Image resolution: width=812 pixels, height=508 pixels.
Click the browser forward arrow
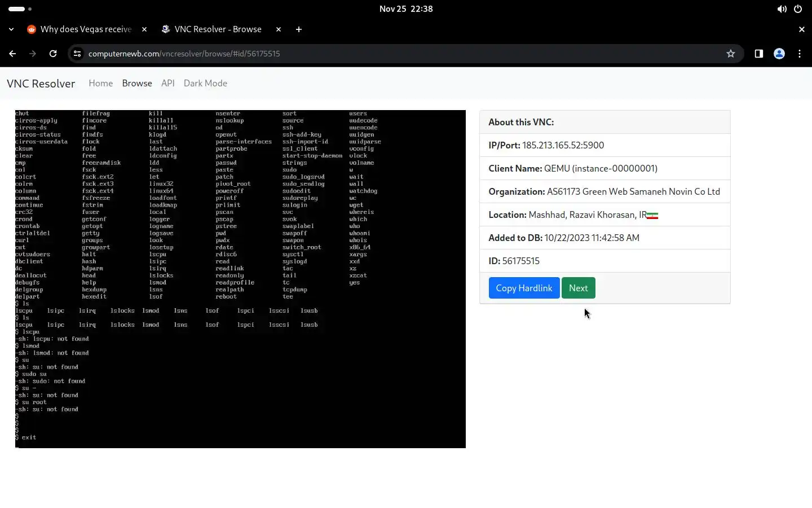coord(33,54)
